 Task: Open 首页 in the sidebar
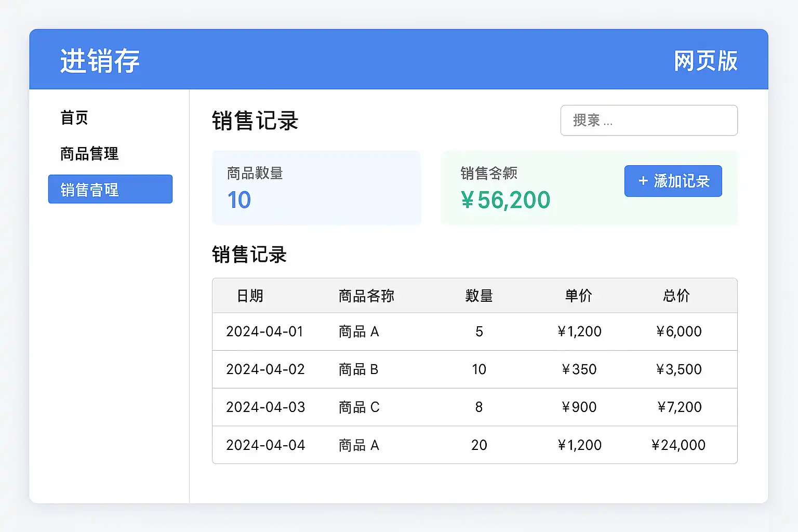coord(74,118)
